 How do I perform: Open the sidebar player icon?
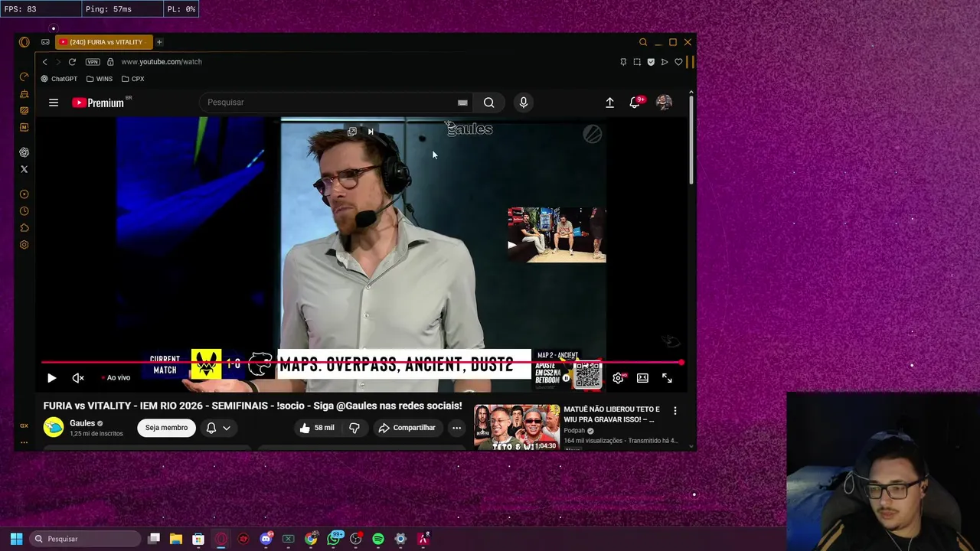[x=24, y=194]
